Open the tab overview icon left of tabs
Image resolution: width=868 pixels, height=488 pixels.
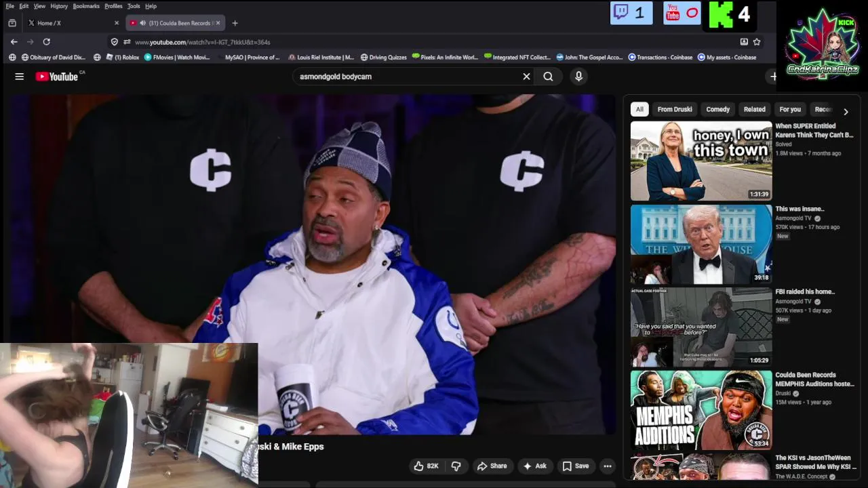pos(12,23)
